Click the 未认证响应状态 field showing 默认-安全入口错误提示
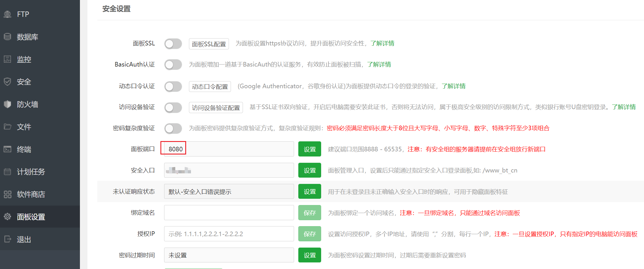Viewport: 644px width, 269px height. 229,192
